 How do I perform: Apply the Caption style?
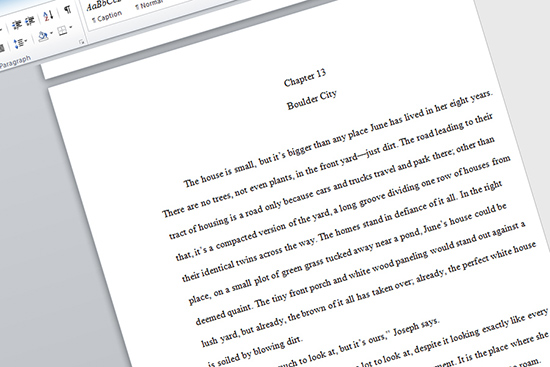coord(107,17)
